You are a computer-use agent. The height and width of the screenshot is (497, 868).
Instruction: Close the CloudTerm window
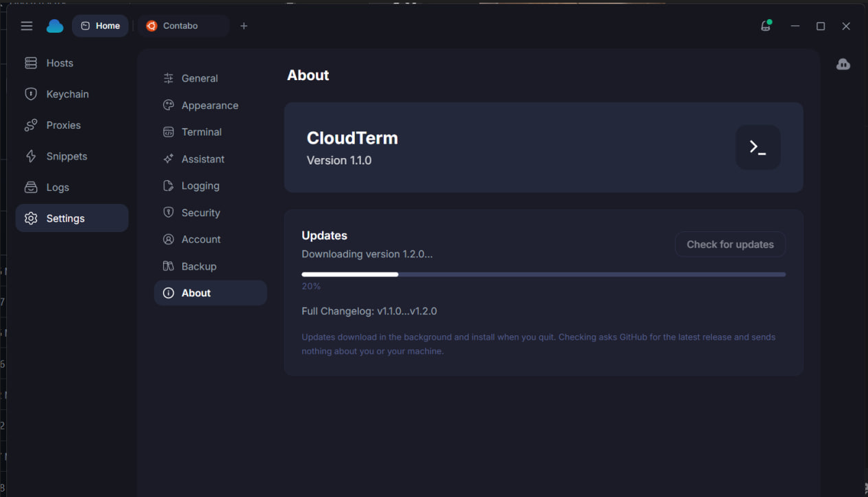846,26
